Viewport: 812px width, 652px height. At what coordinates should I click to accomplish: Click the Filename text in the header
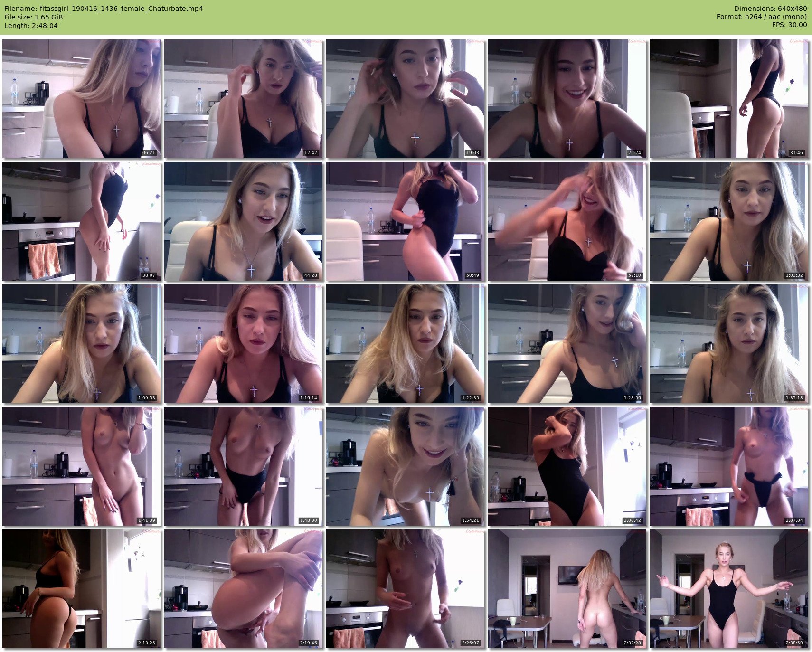[x=104, y=9]
